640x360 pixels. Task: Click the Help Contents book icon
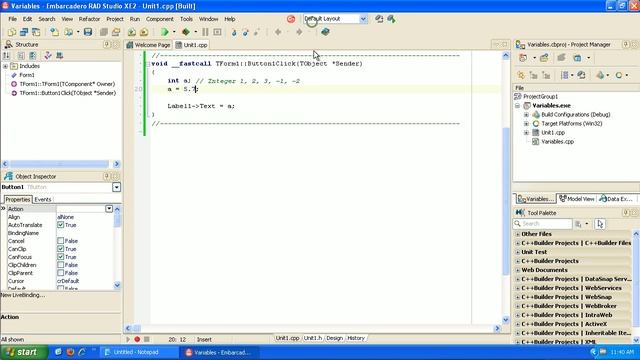pyautogui.click(x=325, y=32)
